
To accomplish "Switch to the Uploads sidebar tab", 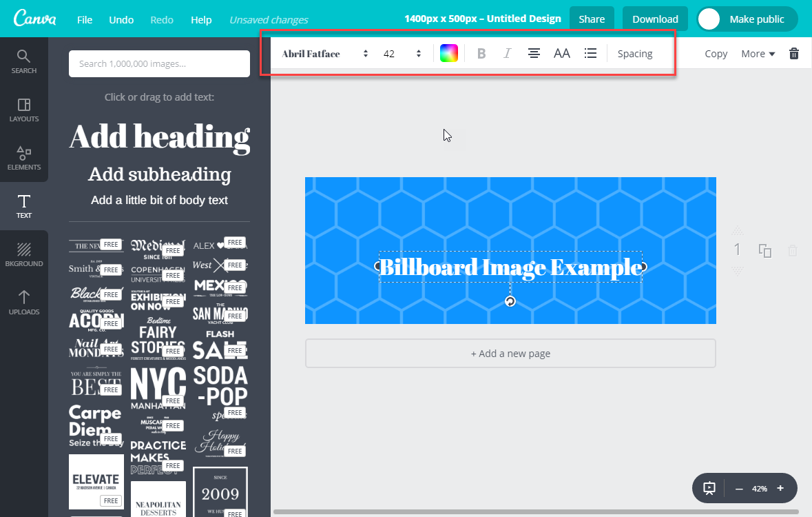I will coord(24,303).
